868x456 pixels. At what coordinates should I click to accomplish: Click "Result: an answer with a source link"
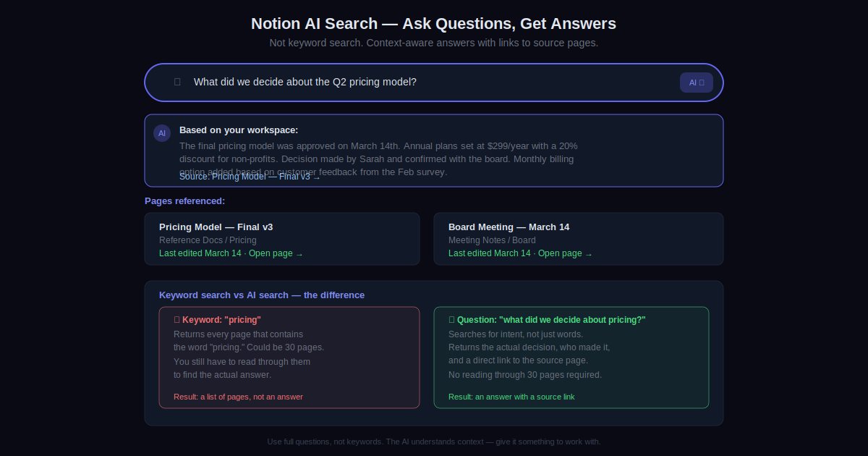click(x=511, y=397)
